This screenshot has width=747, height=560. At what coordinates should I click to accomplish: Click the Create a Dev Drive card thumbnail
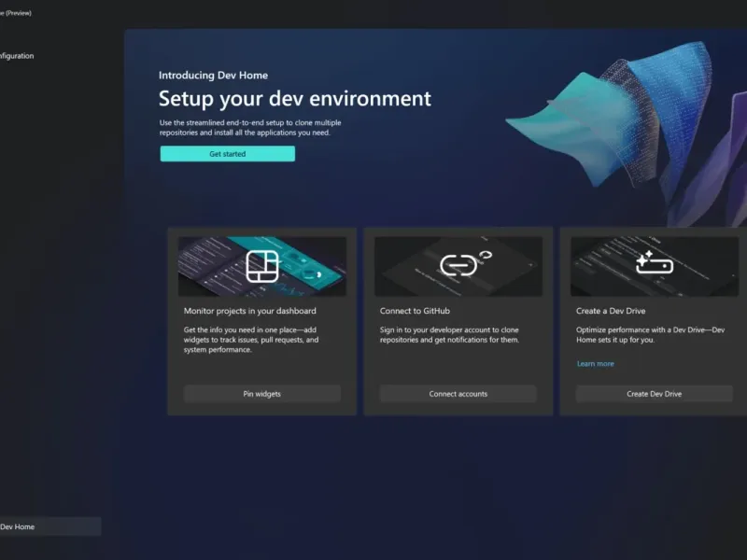coord(655,266)
